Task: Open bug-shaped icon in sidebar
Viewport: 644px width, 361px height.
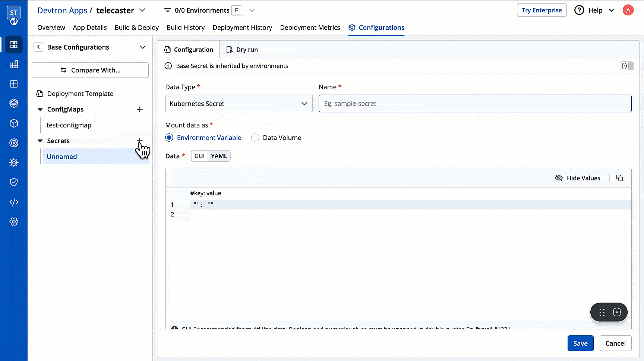Action: (x=14, y=162)
